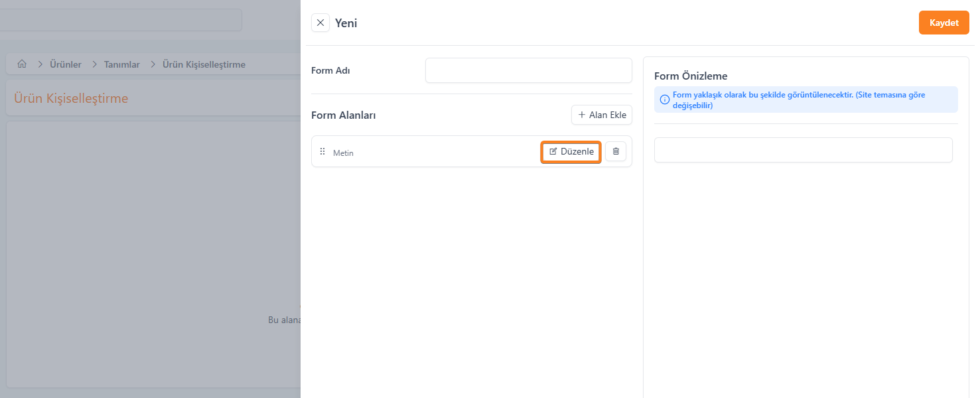980x398 pixels.
Task: Click the Form Önizleme heading
Action: click(x=691, y=76)
